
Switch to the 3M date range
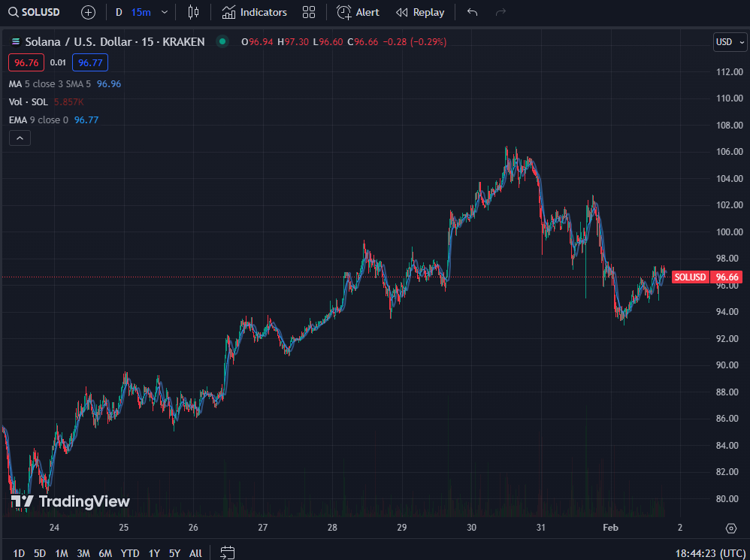coord(83,553)
